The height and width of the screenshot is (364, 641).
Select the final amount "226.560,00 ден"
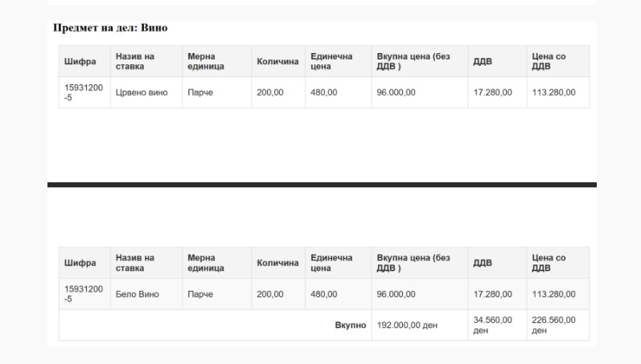(x=553, y=325)
